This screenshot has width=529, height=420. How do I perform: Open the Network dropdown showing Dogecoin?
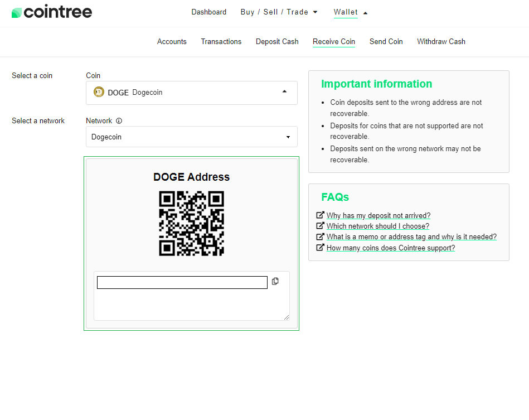click(192, 137)
